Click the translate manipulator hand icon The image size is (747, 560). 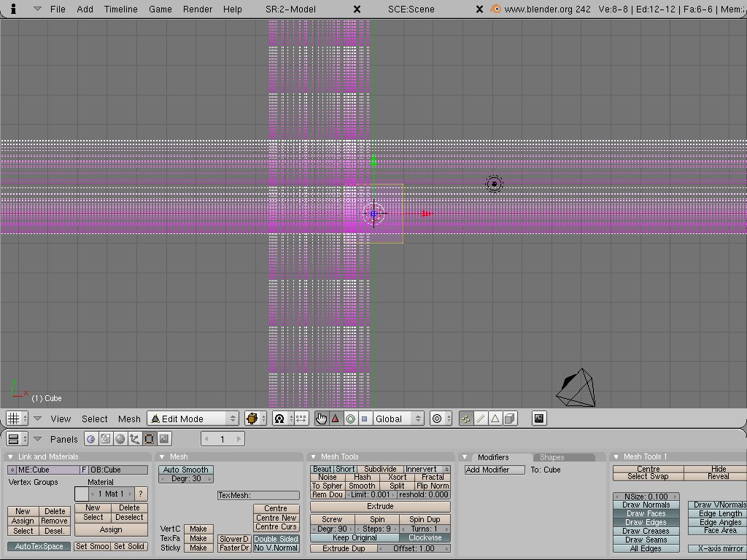(322, 419)
